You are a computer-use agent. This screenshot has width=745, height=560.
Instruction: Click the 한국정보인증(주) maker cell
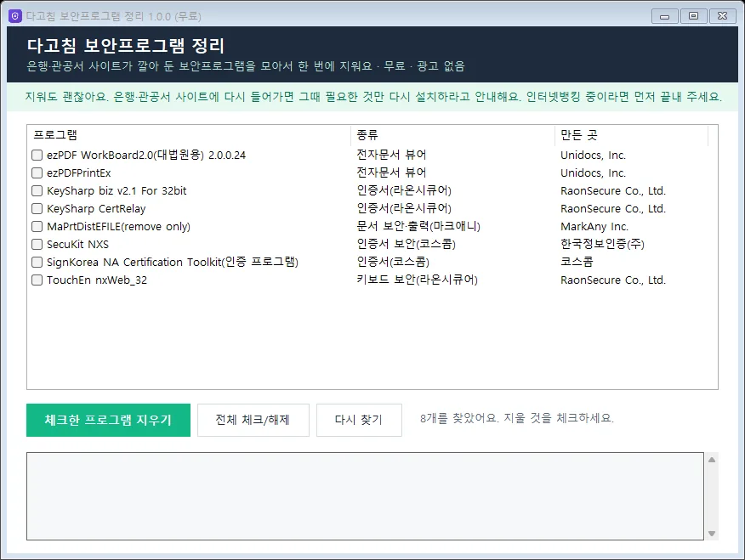pos(602,244)
